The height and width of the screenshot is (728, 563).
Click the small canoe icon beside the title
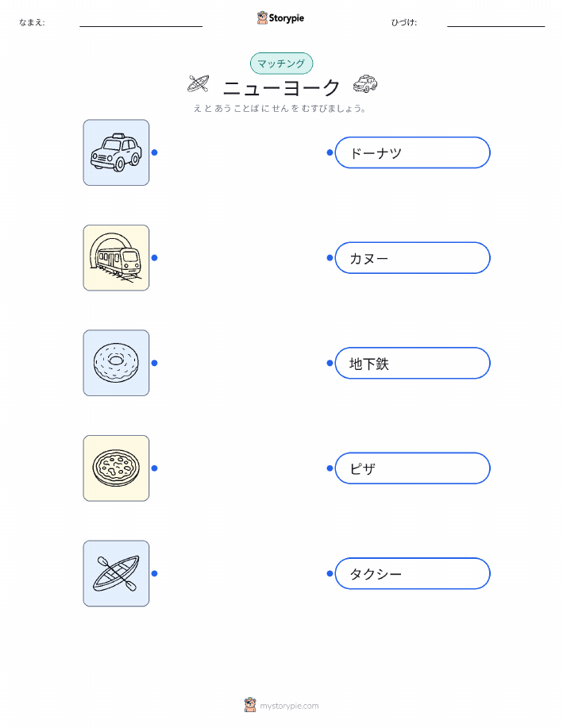(199, 84)
